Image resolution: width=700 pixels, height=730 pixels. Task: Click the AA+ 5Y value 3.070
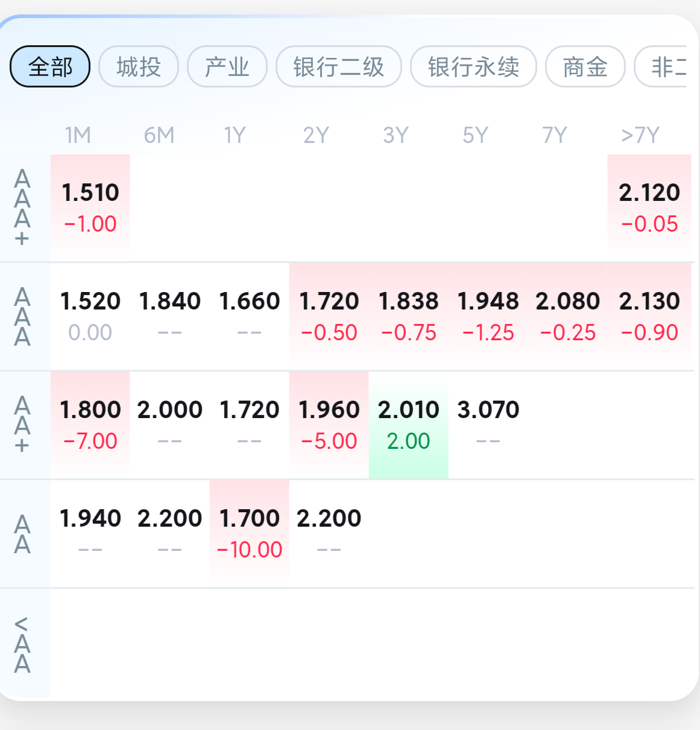click(x=488, y=425)
